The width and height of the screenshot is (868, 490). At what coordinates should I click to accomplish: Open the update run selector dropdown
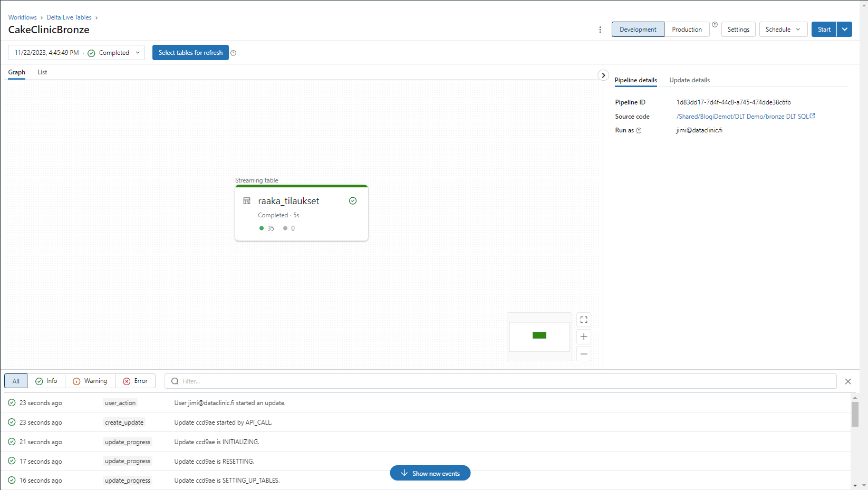[x=76, y=53]
